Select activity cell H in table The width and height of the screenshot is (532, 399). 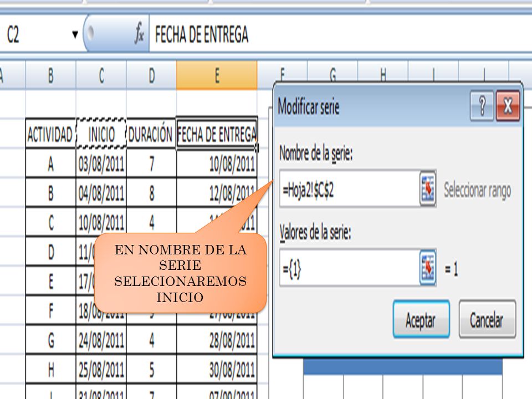(50, 369)
